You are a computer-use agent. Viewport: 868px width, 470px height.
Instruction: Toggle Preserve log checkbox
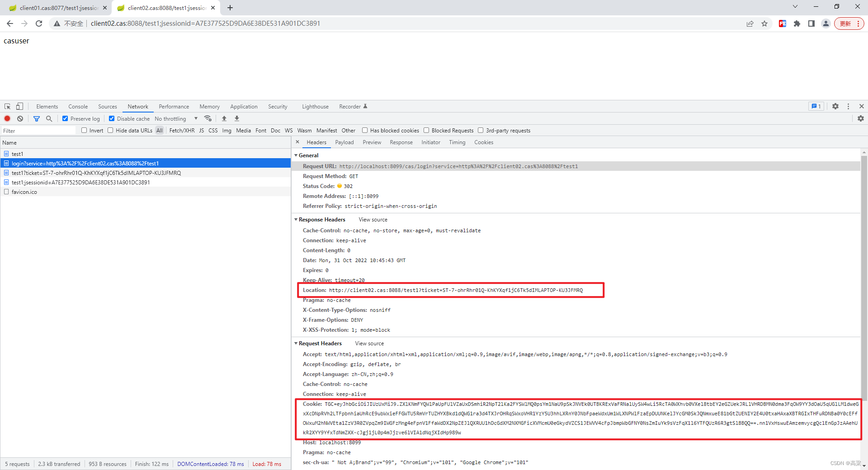65,118
